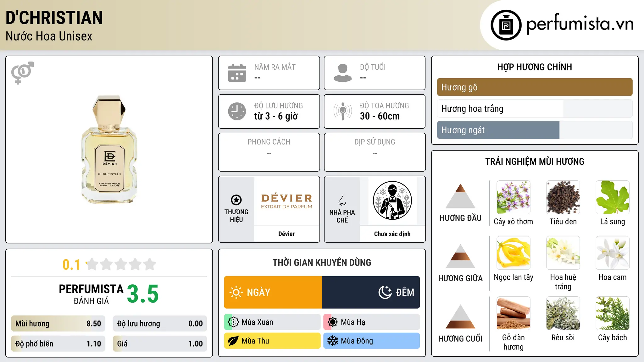Select the Rêu sồi note image

pos(563,313)
